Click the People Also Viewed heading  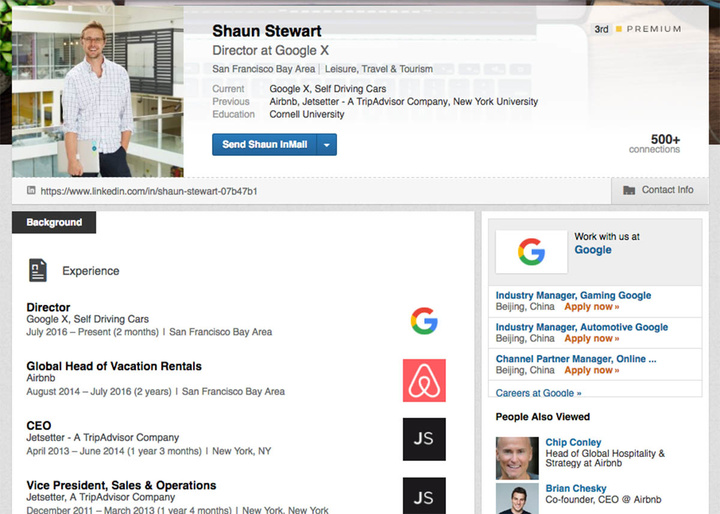coord(543,417)
